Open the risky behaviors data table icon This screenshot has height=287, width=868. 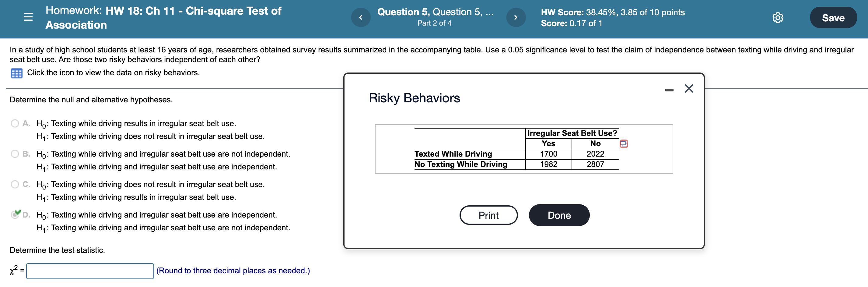coord(17,73)
